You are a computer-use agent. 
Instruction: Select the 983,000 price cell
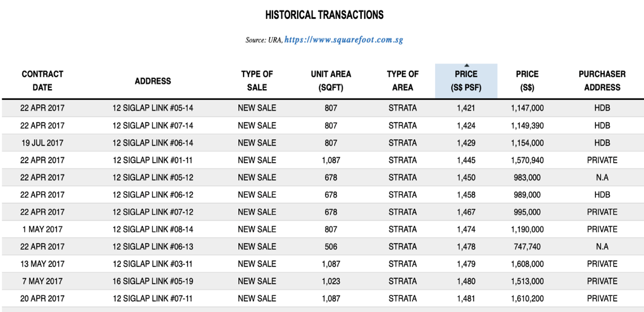[x=527, y=178]
